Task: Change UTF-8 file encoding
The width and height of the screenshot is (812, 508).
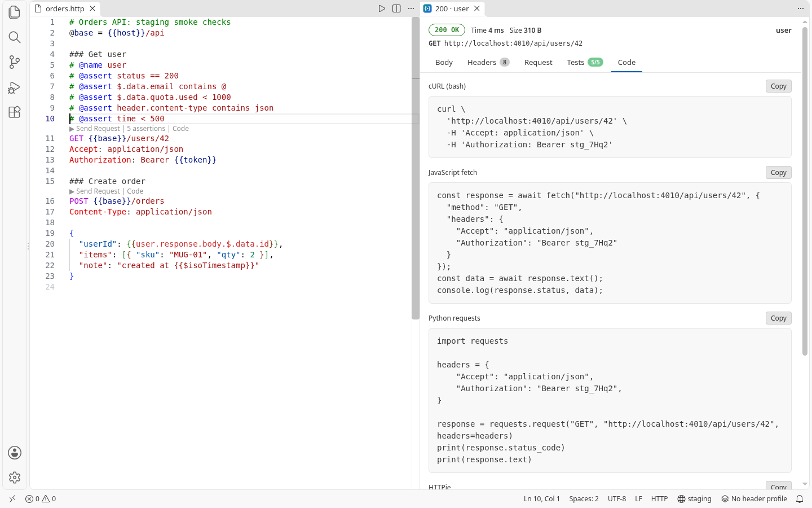Action: coord(617,499)
